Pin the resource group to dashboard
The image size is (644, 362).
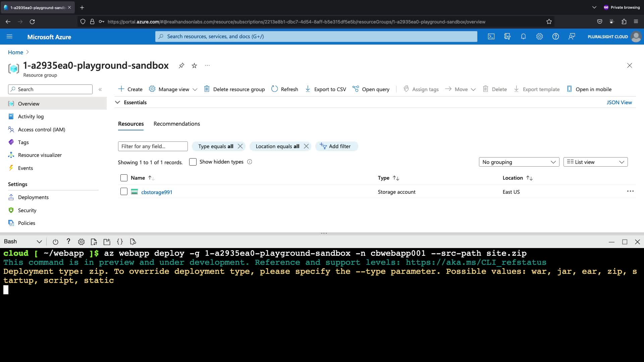pyautogui.click(x=181, y=65)
